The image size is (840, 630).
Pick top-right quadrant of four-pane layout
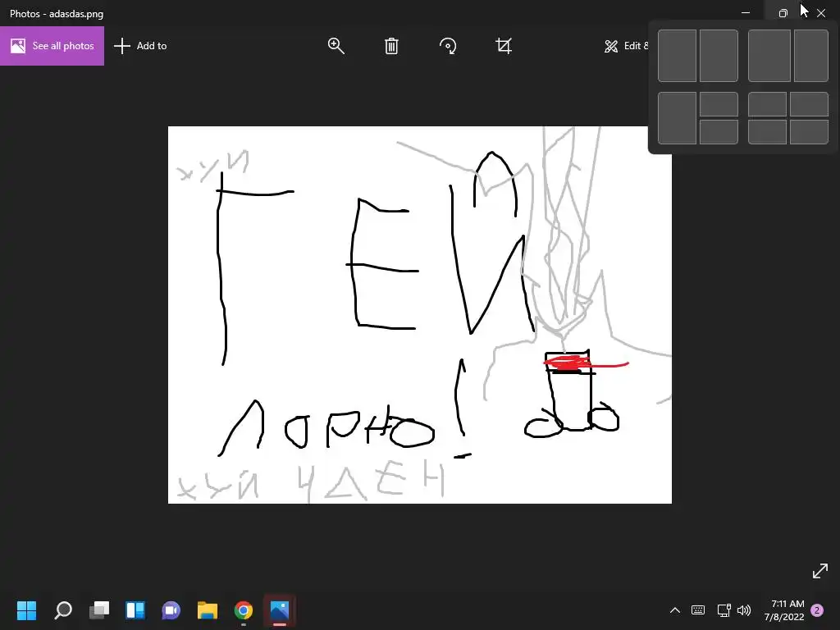[809, 104]
